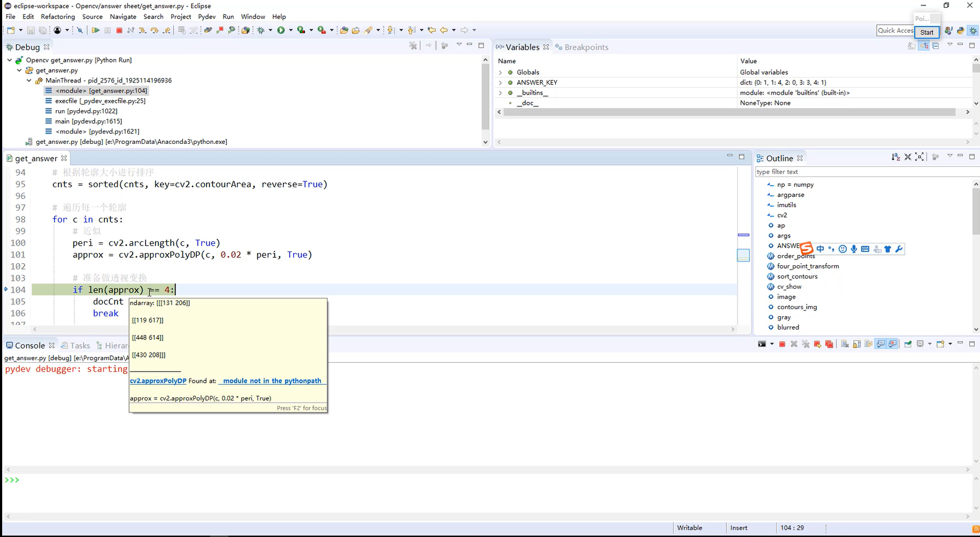Select the execfile stack frame
The width and height of the screenshot is (980, 537).
pyautogui.click(x=100, y=101)
